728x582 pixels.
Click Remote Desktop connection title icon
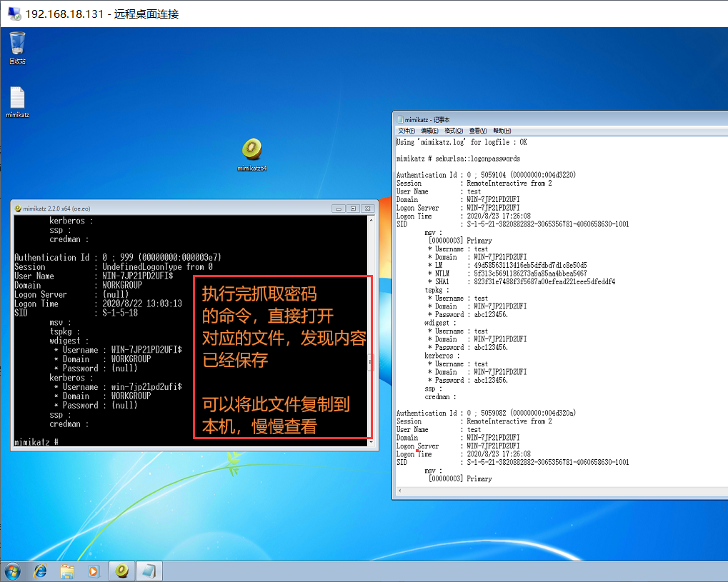(14, 14)
